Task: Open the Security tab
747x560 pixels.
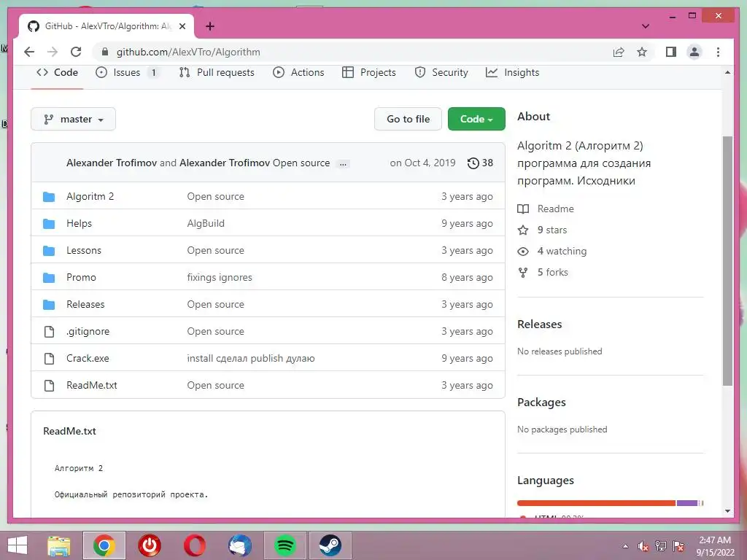Action: (441, 72)
